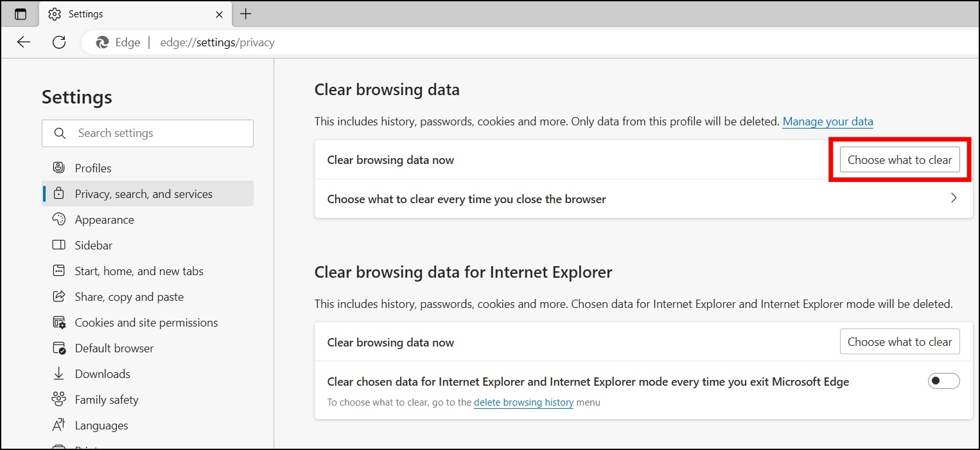Click the Default browser icon

tap(58, 348)
